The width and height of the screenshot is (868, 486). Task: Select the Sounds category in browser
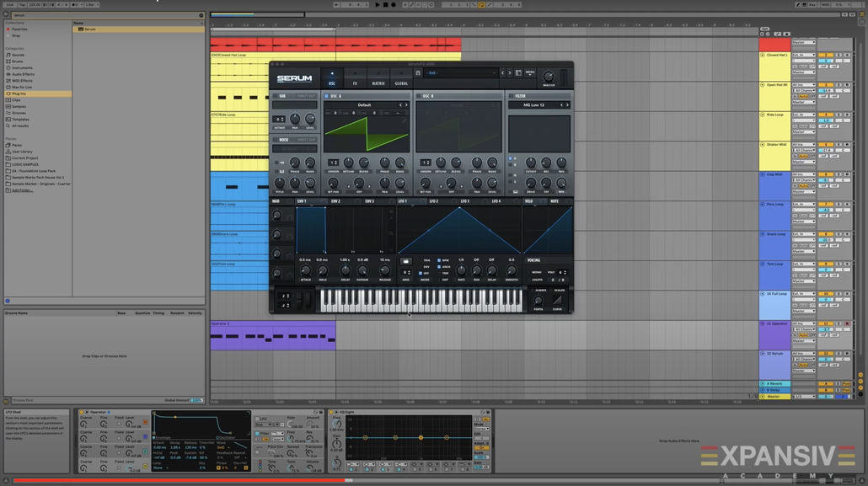coord(18,55)
